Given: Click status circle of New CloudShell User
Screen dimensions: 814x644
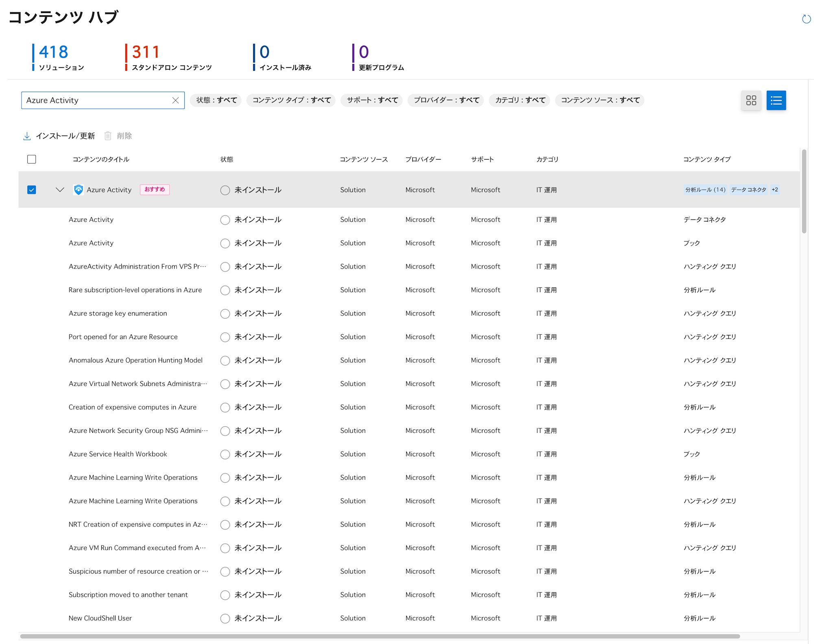Looking at the screenshot, I should tap(225, 619).
